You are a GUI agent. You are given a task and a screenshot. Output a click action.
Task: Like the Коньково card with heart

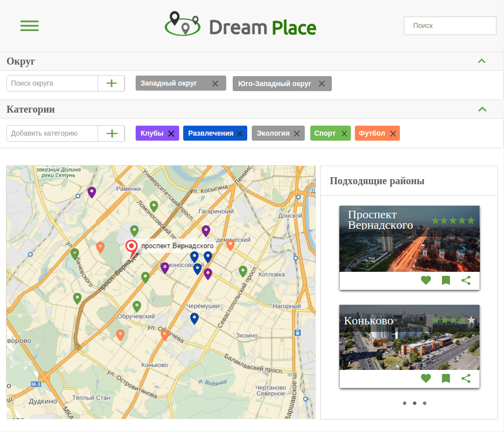click(x=426, y=378)
